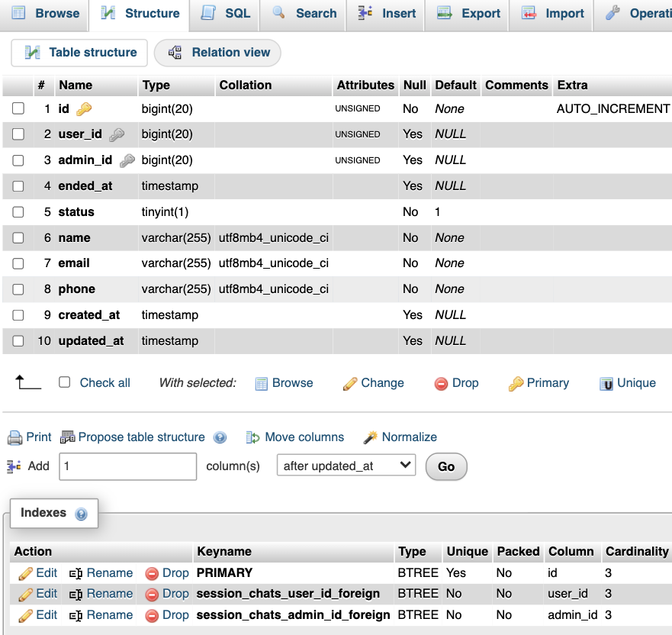Open the Insert tab

[x=386, y=13]
